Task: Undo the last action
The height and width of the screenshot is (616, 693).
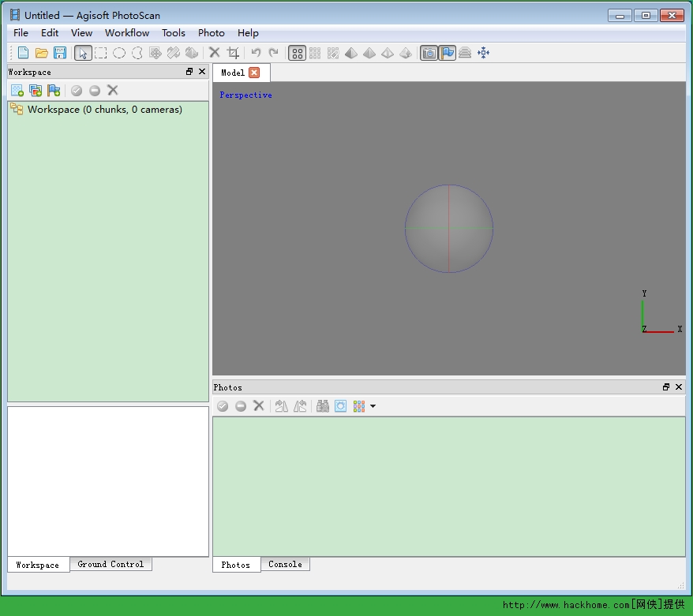Action: [256, 53]
